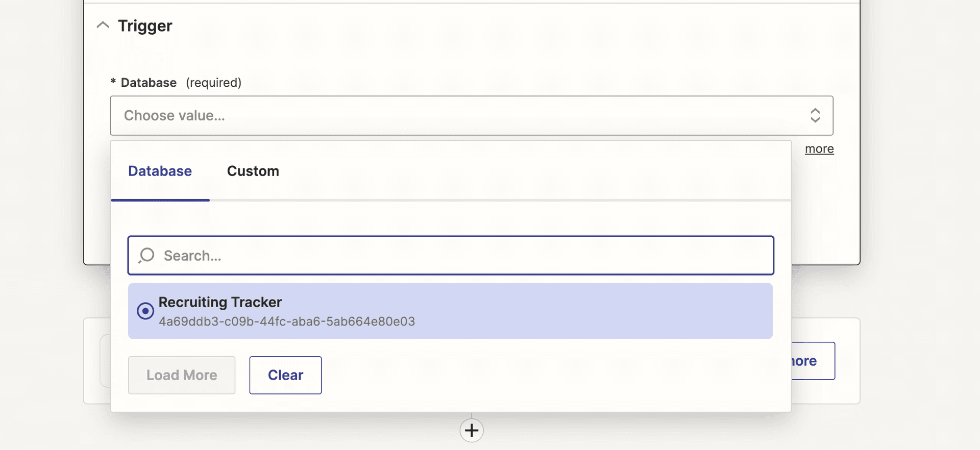Click the Database required field label

click(176, 83)
